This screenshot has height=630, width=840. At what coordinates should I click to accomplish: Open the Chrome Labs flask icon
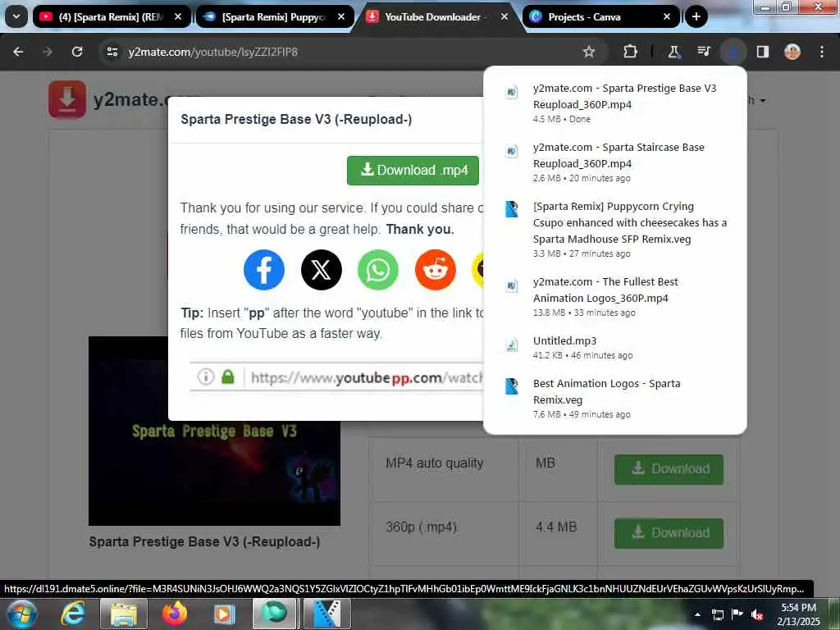[x=673, y=52]
